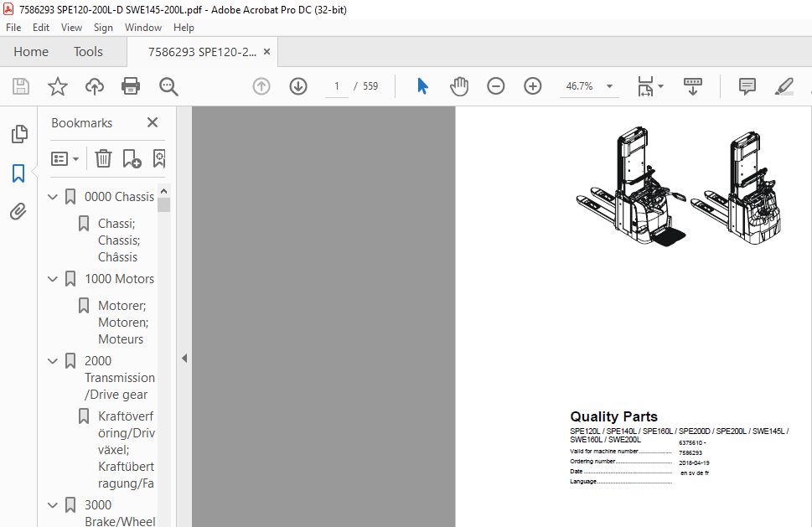Click the Save file icon
Image resolution: width=812 pixels, height=527 pixels.
tap(21, 86)
